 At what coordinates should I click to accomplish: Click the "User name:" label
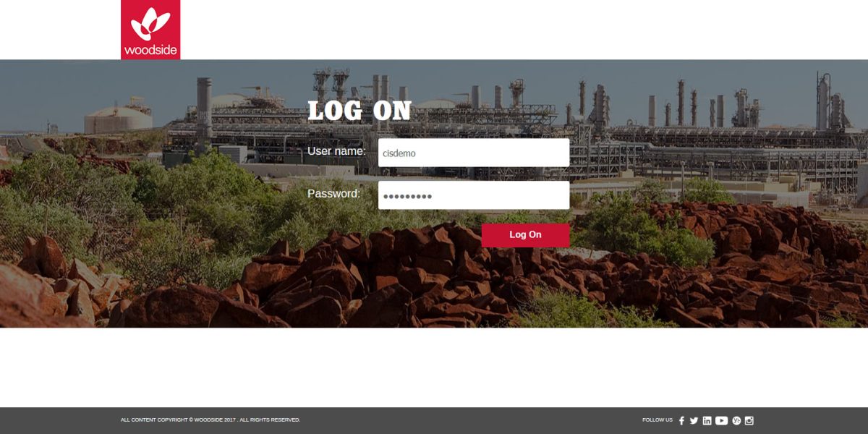click(x=336, y=151)
